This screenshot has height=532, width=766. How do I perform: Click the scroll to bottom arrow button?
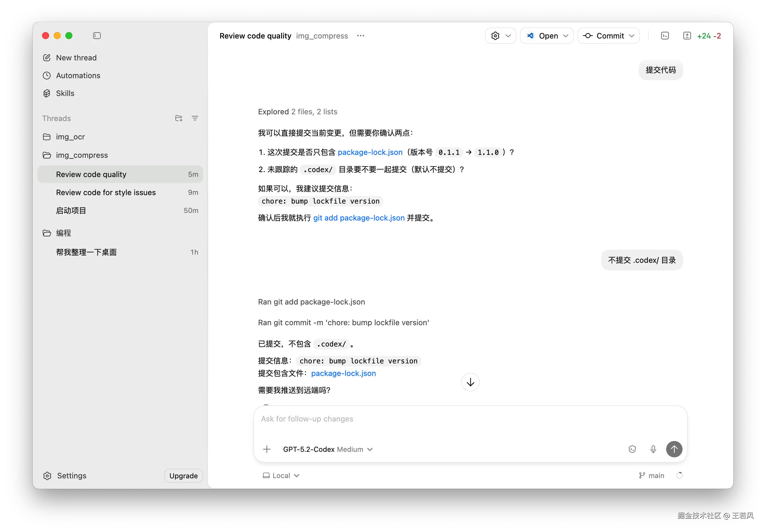pyautogui.click(x=470, y=382)
